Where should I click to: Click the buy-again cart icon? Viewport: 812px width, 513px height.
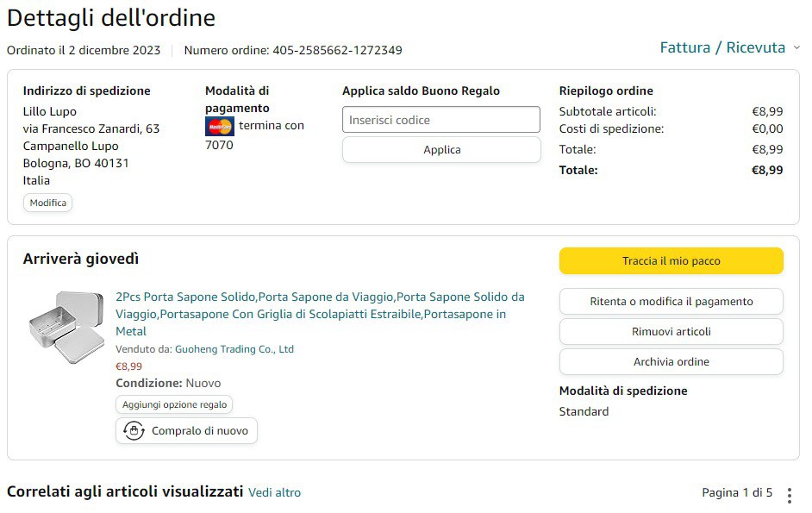(134, 431)
